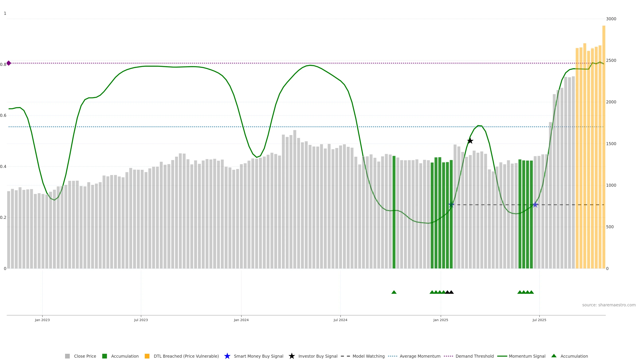
Task: Click the tallest orange bar at the right edge
Action: (604, 147)
